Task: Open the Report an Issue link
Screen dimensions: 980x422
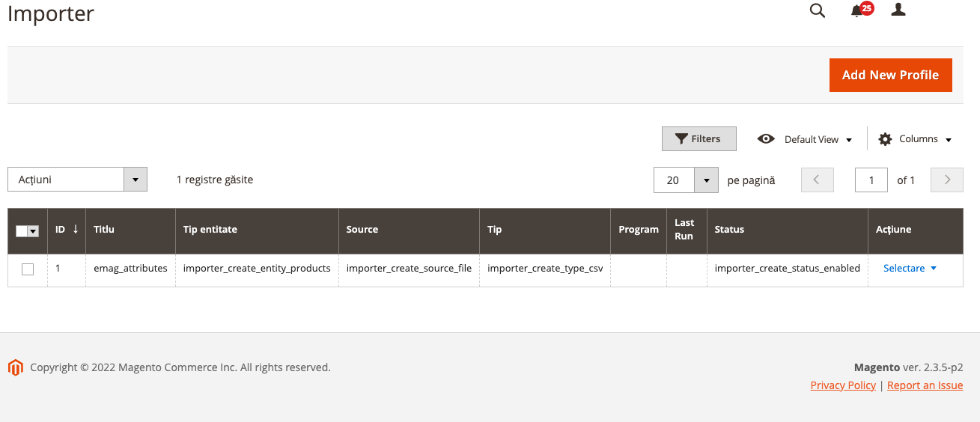Action: coord(925,385)
